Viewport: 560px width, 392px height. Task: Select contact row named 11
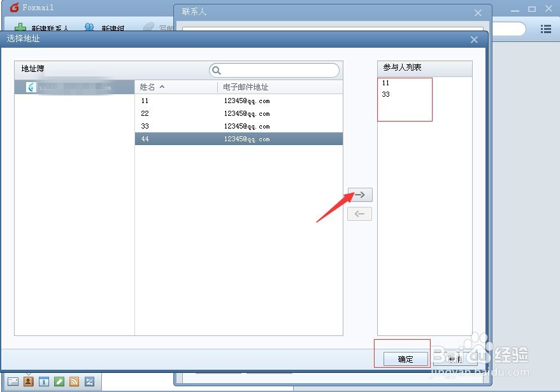coord(238,101)
